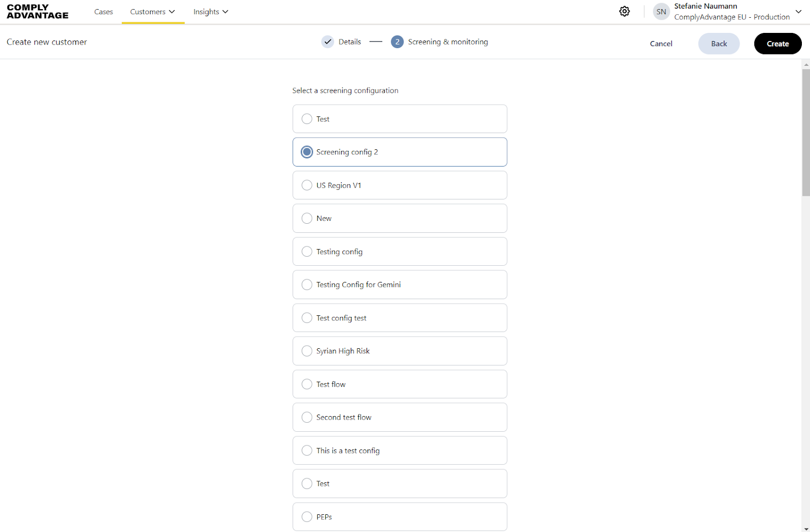Expand the Insights dropdown menu
This screenshot has width=810, height=532.
(211, 12)
